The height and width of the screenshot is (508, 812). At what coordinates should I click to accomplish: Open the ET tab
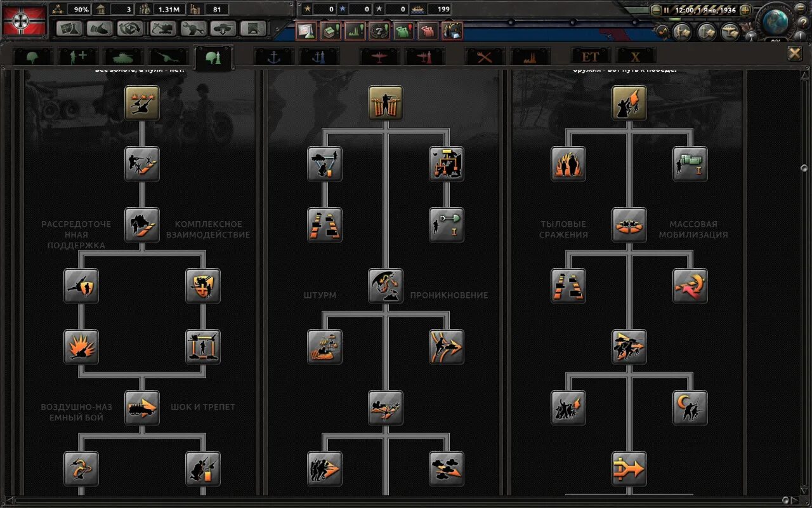(590, 57)
